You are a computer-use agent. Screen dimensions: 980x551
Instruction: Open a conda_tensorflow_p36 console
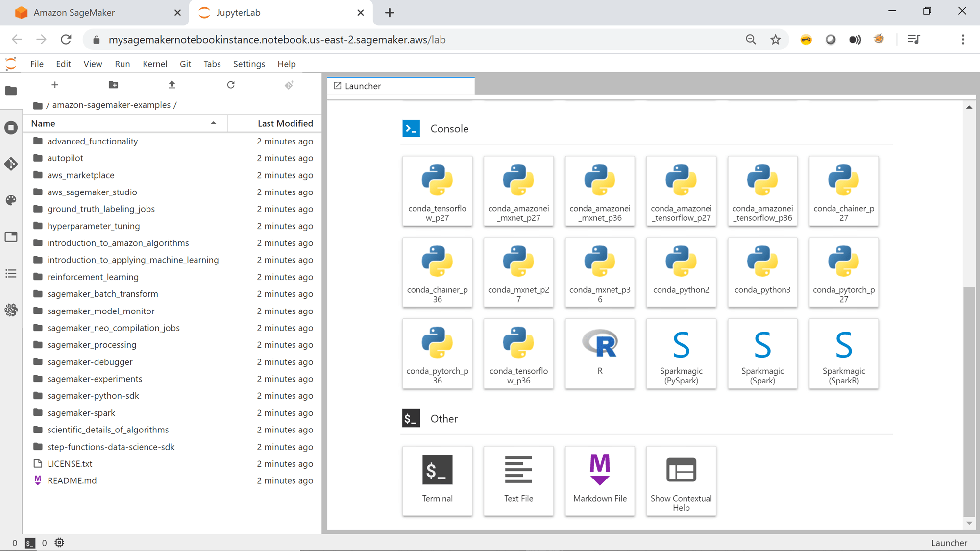[x=518, y=354]
